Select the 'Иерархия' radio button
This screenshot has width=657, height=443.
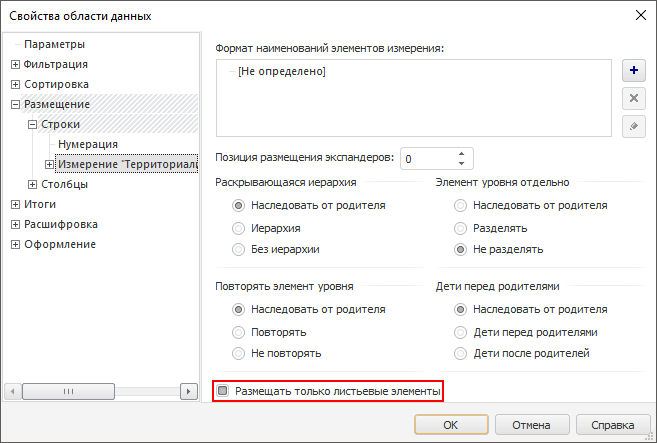[x=238, y=227]
